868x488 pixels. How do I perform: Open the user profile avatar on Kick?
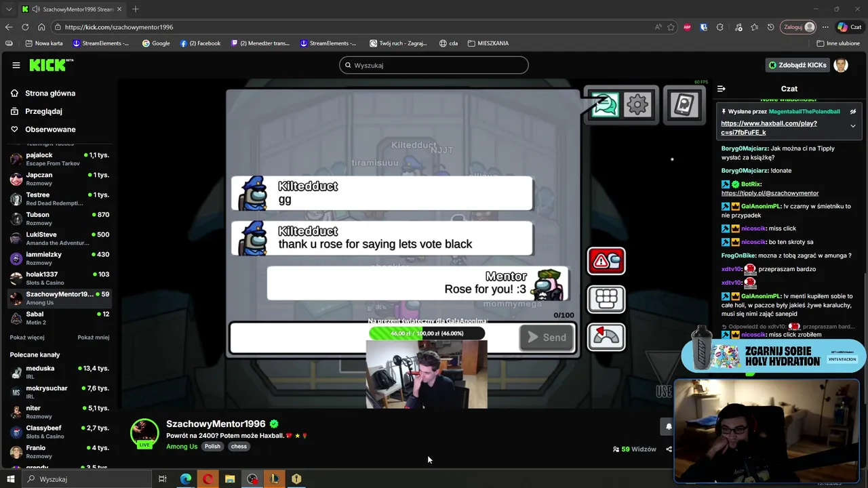click(x=841, y=65)
